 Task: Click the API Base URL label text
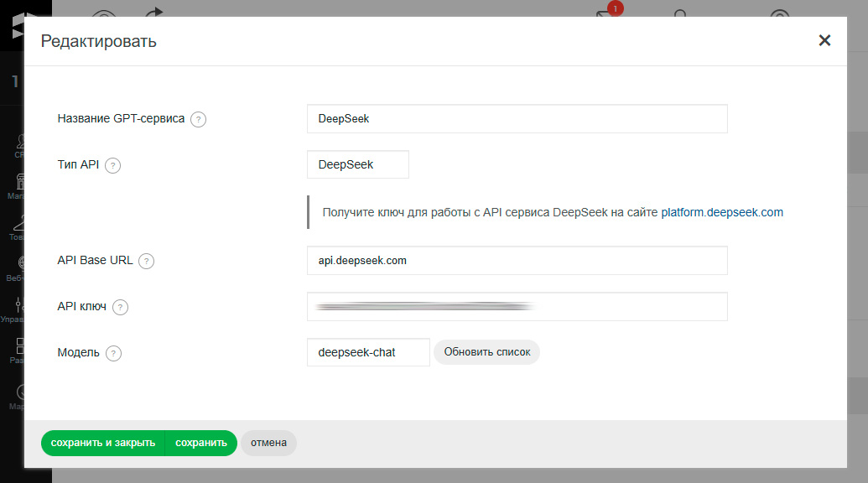pos(96,260)
